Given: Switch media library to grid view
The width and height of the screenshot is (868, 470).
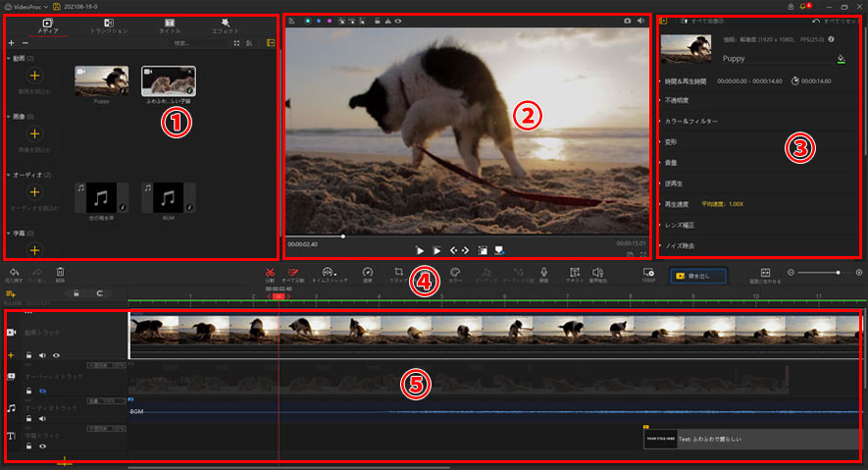Looking at the screenshot, I should [x=236, y=43].
